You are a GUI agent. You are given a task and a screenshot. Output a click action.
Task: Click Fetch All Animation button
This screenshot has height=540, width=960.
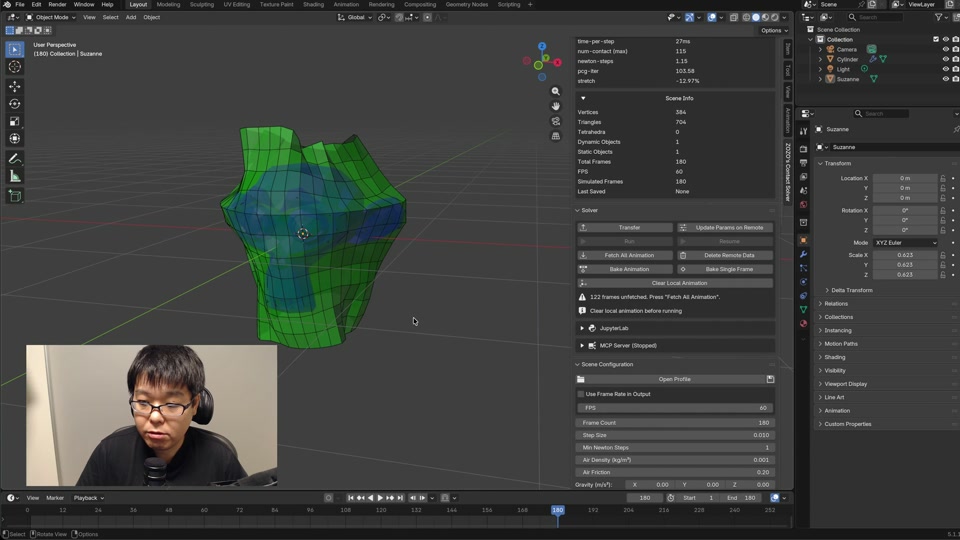(624, 255)
